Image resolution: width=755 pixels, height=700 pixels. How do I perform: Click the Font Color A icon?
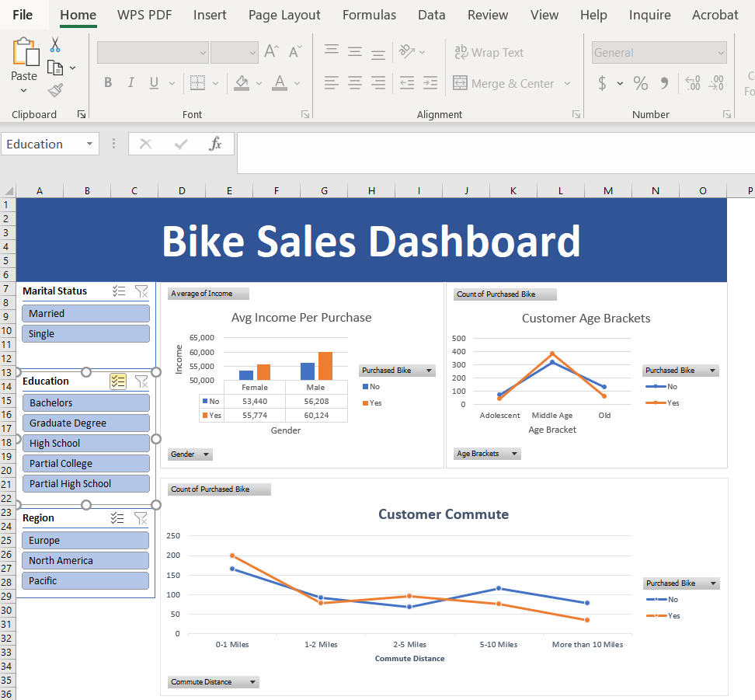(x=280, y=83)
